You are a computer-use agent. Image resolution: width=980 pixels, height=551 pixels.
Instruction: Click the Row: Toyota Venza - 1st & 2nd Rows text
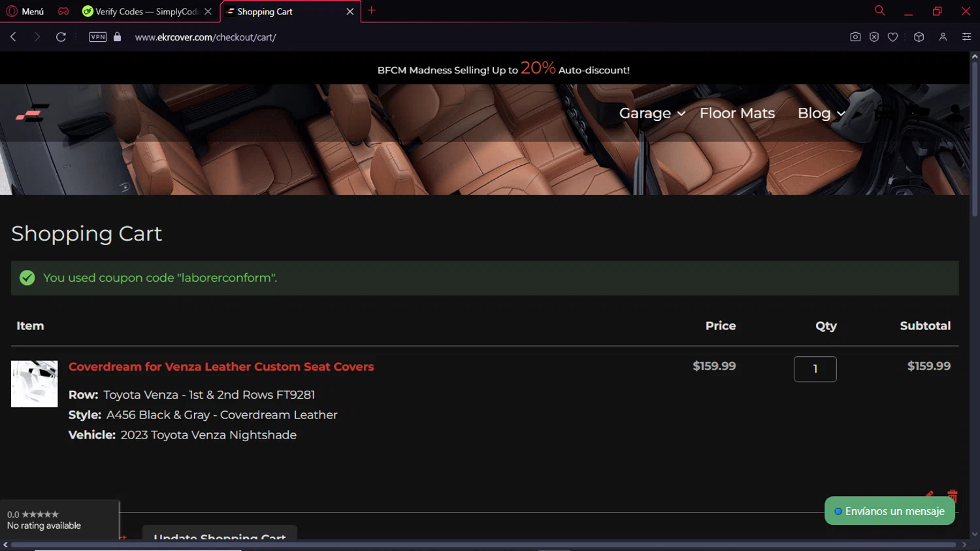(x=191, y=395)
